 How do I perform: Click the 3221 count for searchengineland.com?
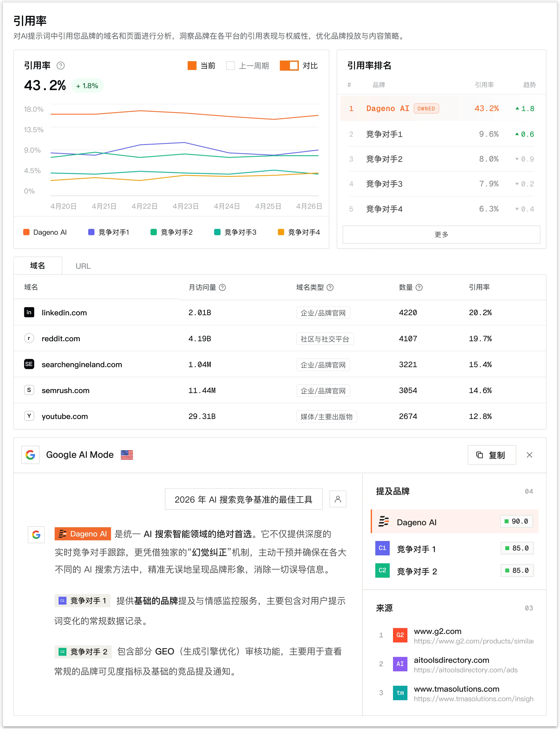pyautogui.click(x=408, y=364)
